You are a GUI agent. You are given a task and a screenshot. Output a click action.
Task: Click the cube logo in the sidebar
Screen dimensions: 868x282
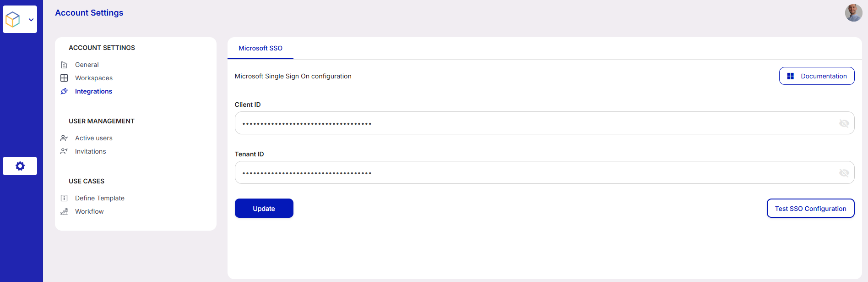click(13, 19)
